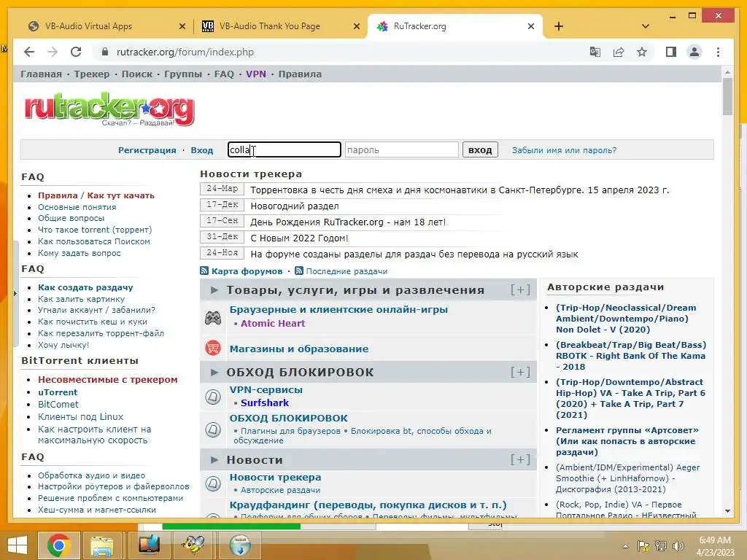Expand Товары, услуги, игры section with [+]
This screenshot has height=560, width=747.
(520, 289)
